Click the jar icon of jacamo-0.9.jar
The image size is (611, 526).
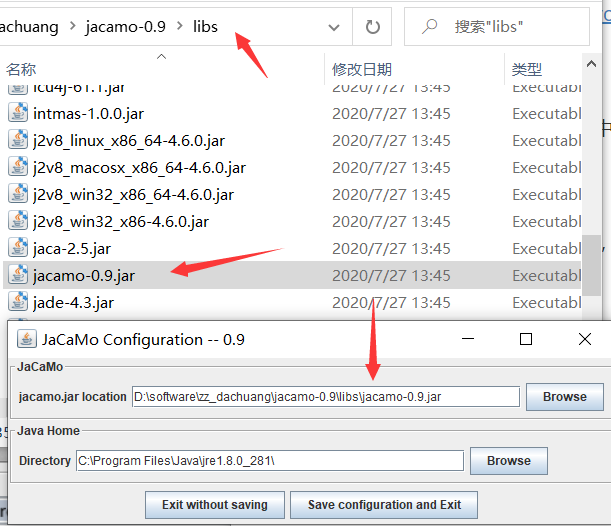pos(18,275)
